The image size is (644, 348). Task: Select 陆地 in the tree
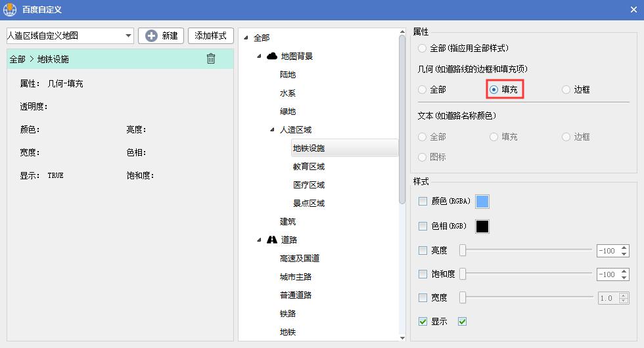[x=288, y=75]
